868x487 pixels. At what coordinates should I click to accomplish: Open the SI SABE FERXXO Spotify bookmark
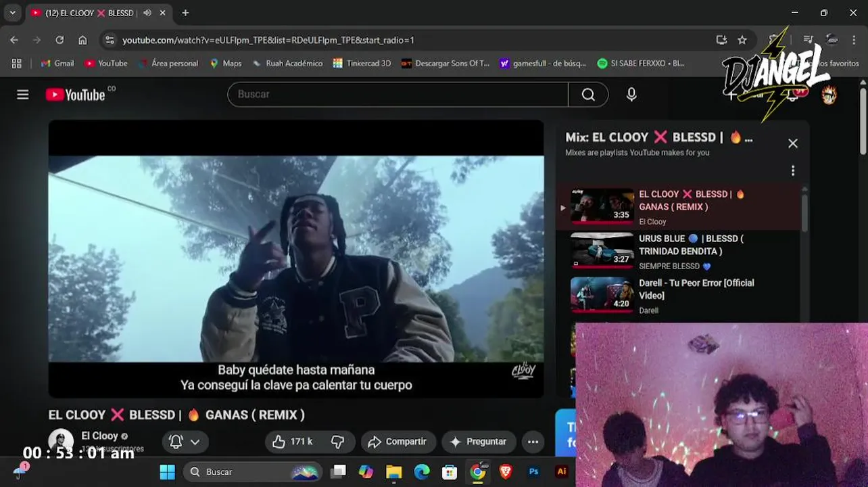click(641, 63)
